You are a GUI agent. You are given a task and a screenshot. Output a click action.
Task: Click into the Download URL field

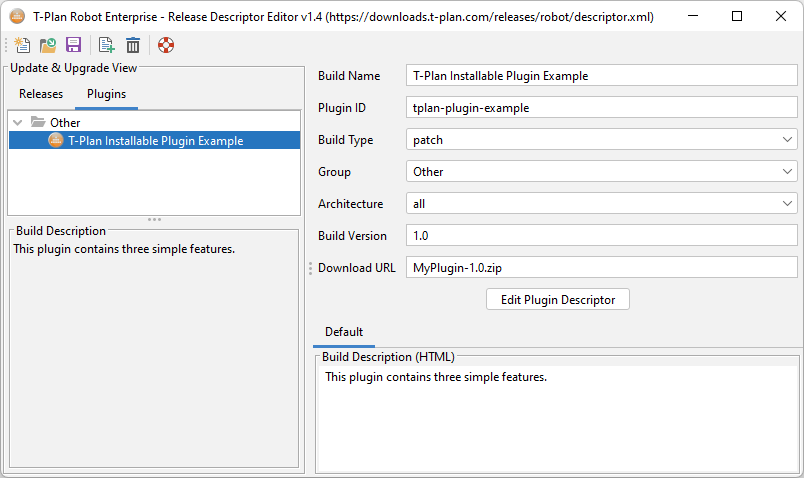coord(602,268)
